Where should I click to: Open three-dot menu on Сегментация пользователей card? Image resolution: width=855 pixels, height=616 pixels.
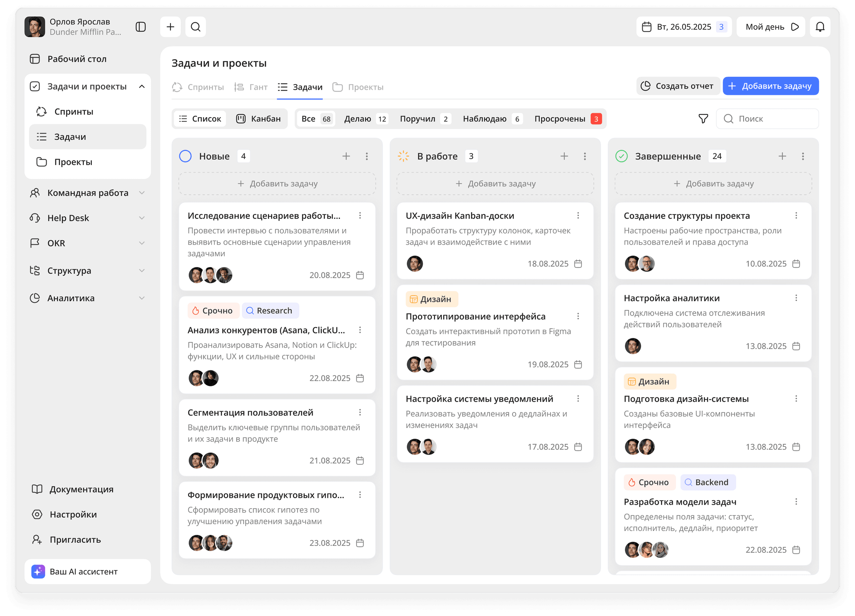coord(360,412)
